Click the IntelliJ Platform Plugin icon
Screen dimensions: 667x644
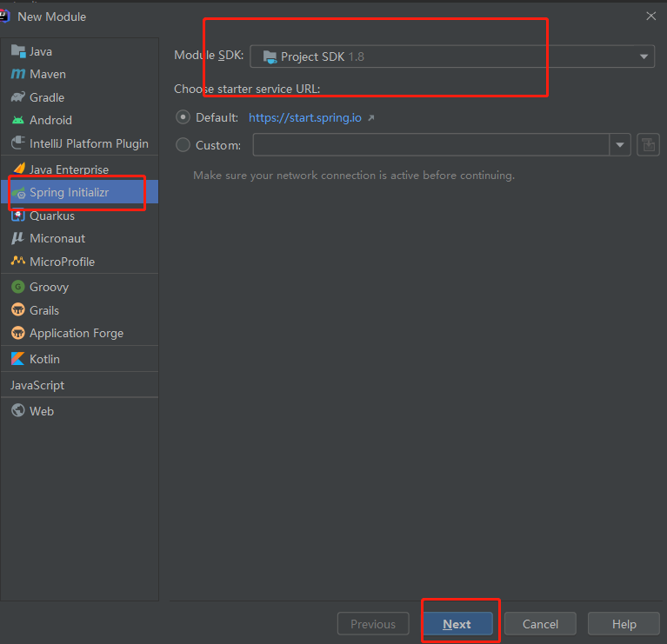tap(18, 143)
